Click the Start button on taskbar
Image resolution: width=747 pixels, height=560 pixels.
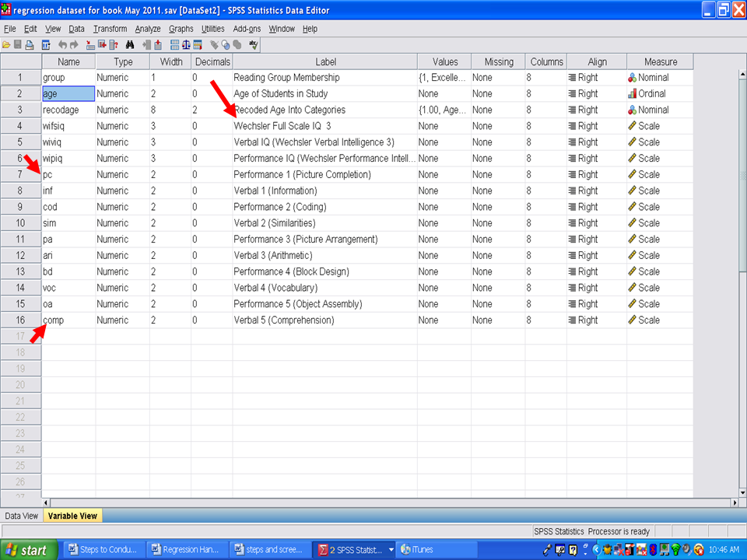(26, 550)
